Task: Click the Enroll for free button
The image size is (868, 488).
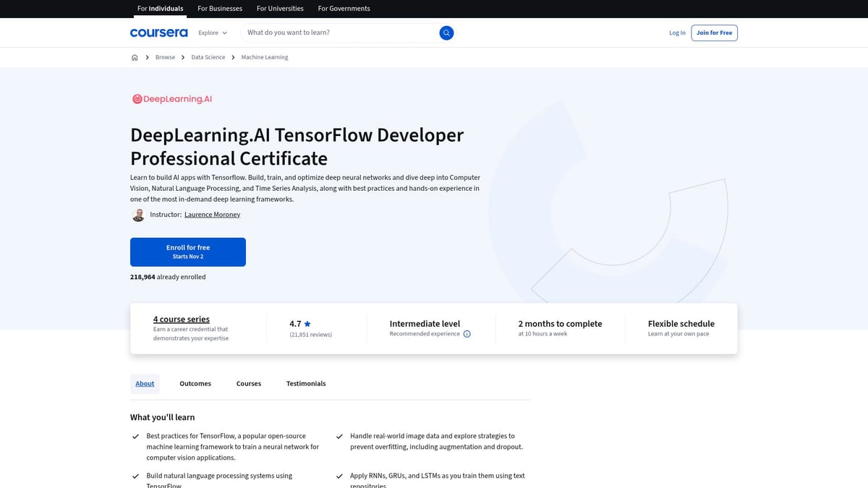Action: point(188,252)
